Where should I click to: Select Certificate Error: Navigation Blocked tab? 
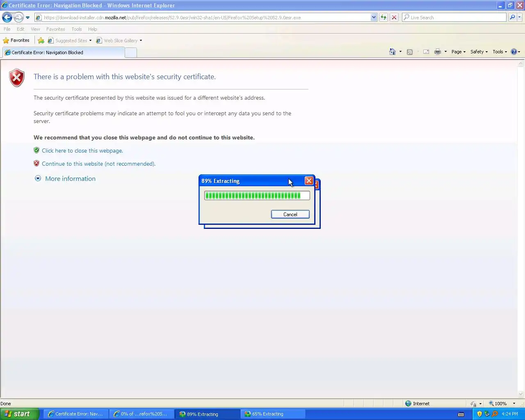coord(64,52)
